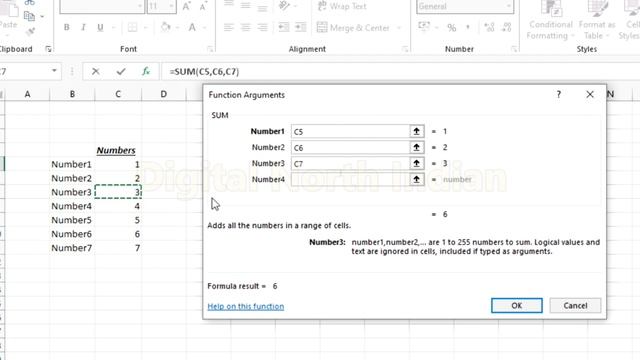The width and height of the screenshot is (640, 360).
Task: Align text right in Alignment group
Action: pos(262,27)
